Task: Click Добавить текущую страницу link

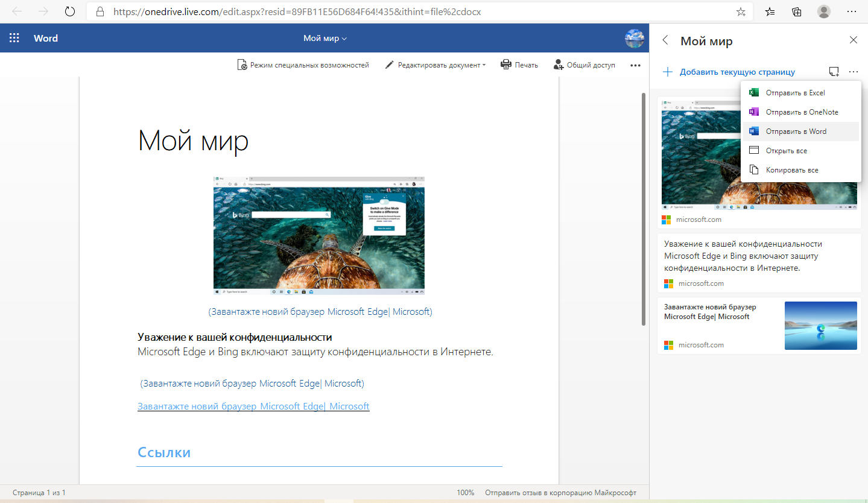Action: [x=737, y=72]
